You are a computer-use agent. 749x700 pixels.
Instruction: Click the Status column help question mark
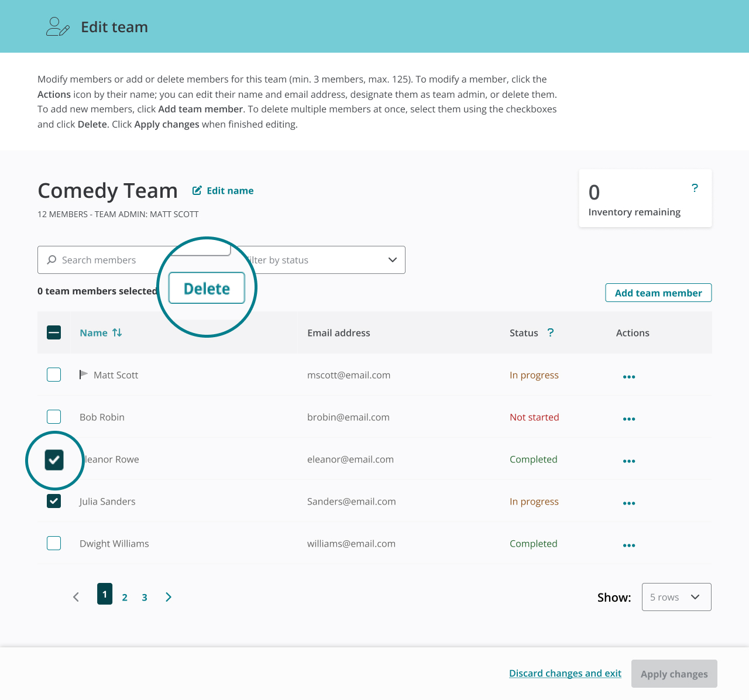point(550,332)
